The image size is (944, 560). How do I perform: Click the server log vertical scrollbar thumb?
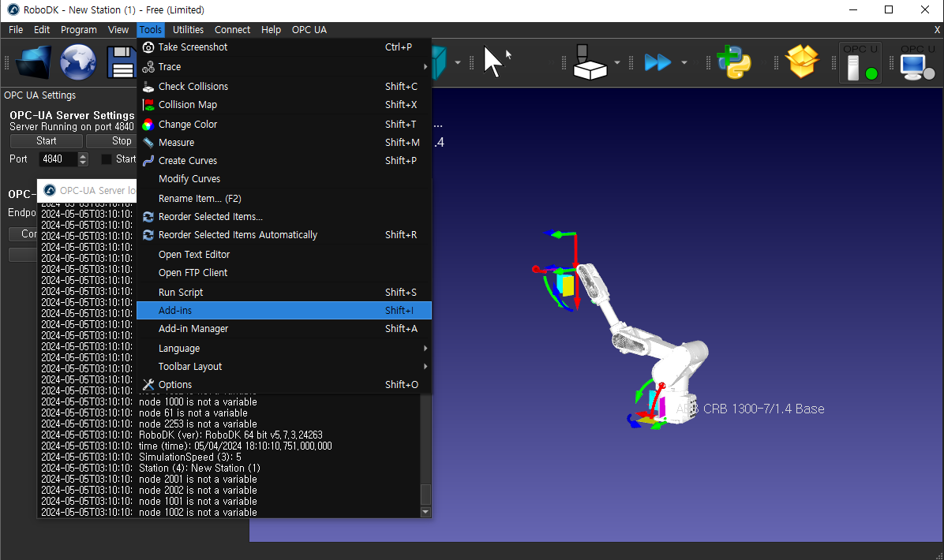click(x=425, y=494)
